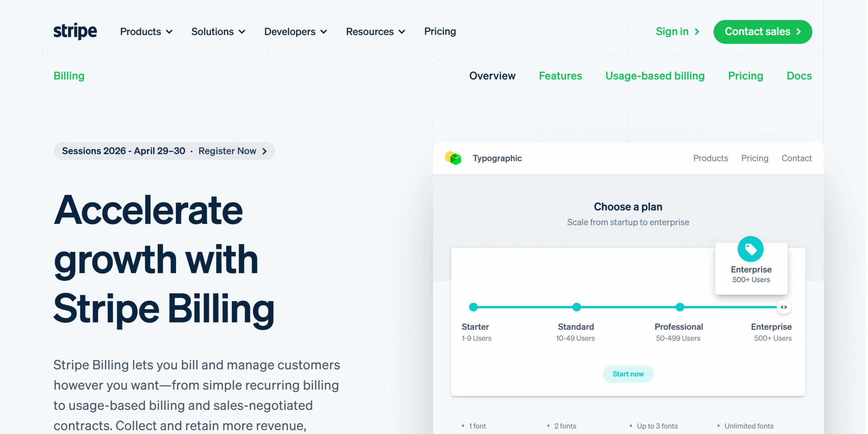
Task: Open the Usage-based billing tab
Action: point(655,76)
